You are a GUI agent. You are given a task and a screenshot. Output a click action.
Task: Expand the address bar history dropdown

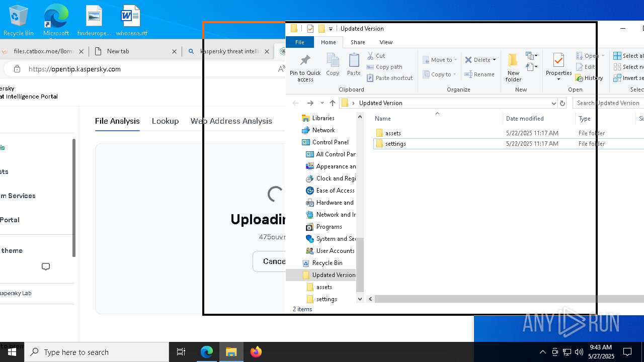553,103
